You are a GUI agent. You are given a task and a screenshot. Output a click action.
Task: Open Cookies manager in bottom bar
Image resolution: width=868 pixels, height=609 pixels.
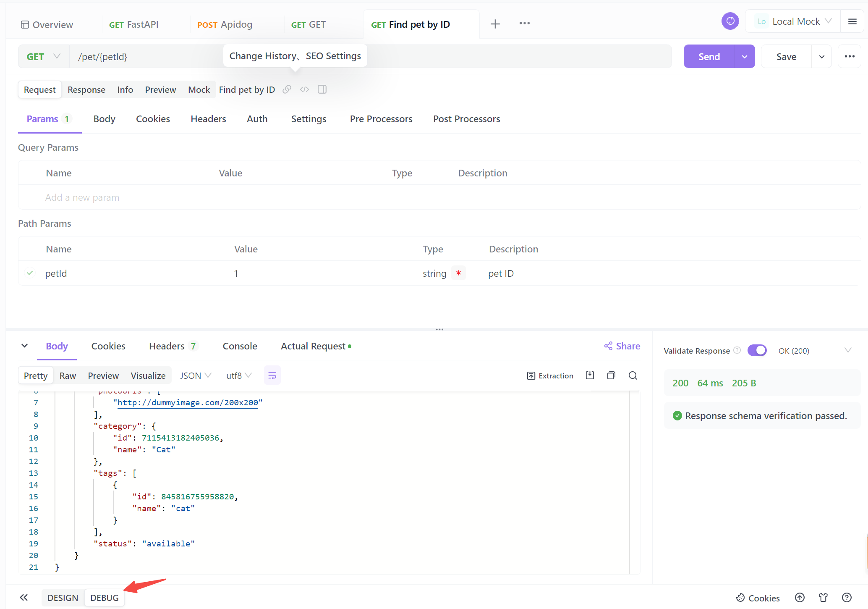click(758, 598)
